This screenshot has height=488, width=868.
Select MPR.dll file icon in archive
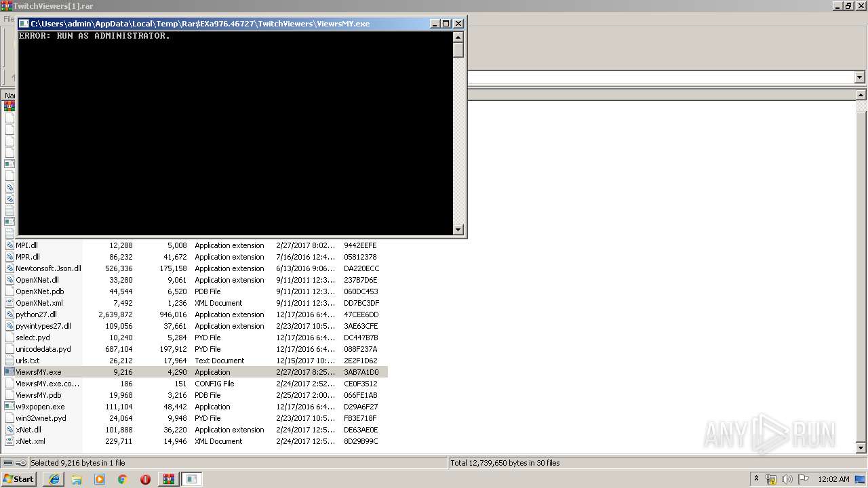coord(9,257)
